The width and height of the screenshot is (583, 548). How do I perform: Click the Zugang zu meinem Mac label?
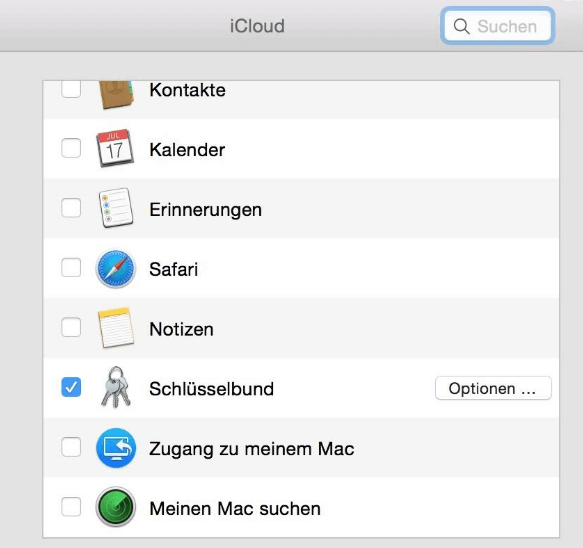(252, 449)
